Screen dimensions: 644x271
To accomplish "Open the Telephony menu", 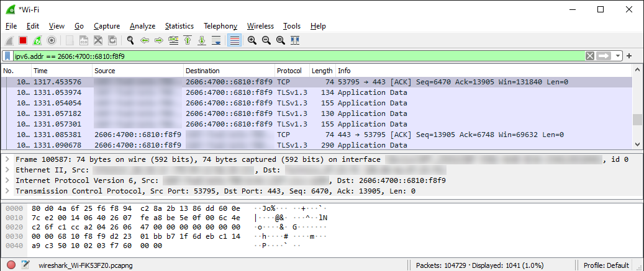I will 220,26.
